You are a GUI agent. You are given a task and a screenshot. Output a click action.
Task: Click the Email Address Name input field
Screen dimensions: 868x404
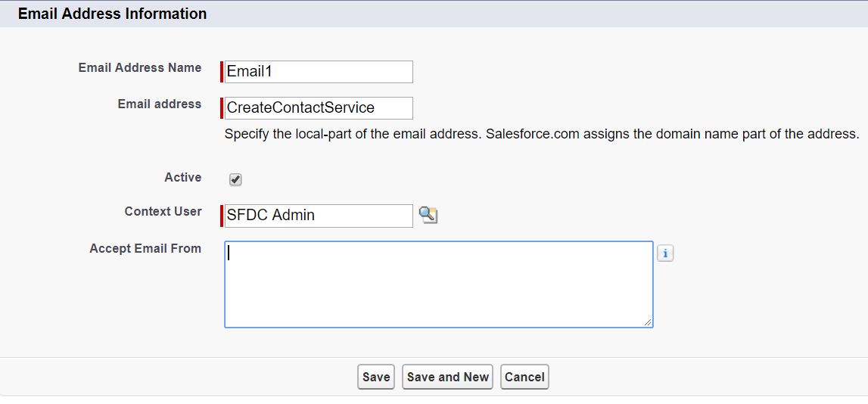pyautogui.click(x=319, y=72)
